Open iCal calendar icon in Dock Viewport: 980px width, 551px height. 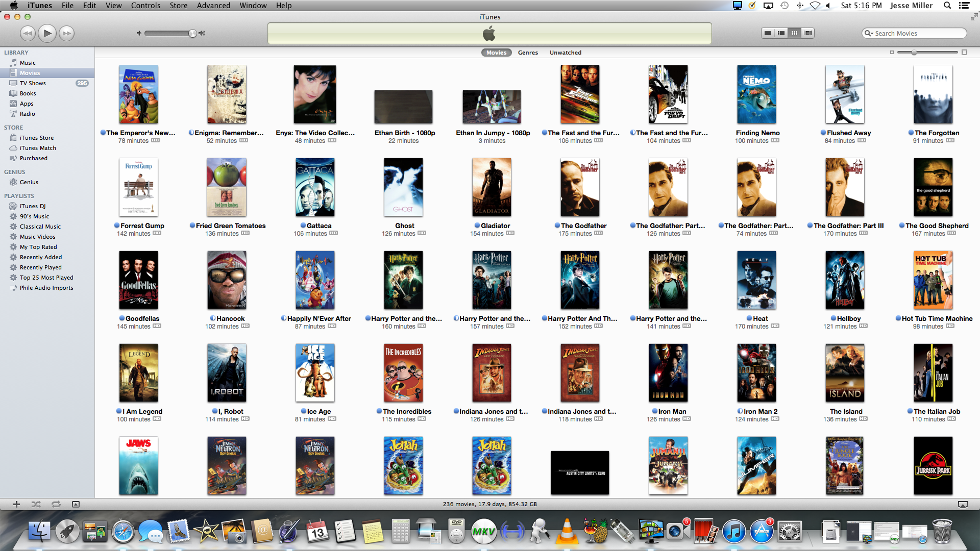(317, 532)
